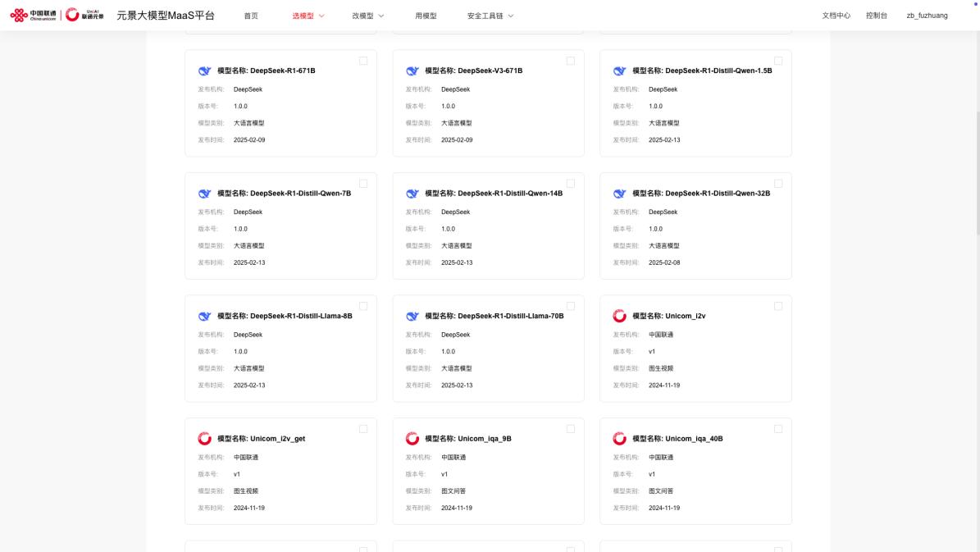This screenshot has width=980, height=552.
Task: Click DeepSeek-R1-Distill-Qwen-1.5B whale icon
Action: (619, 71)
